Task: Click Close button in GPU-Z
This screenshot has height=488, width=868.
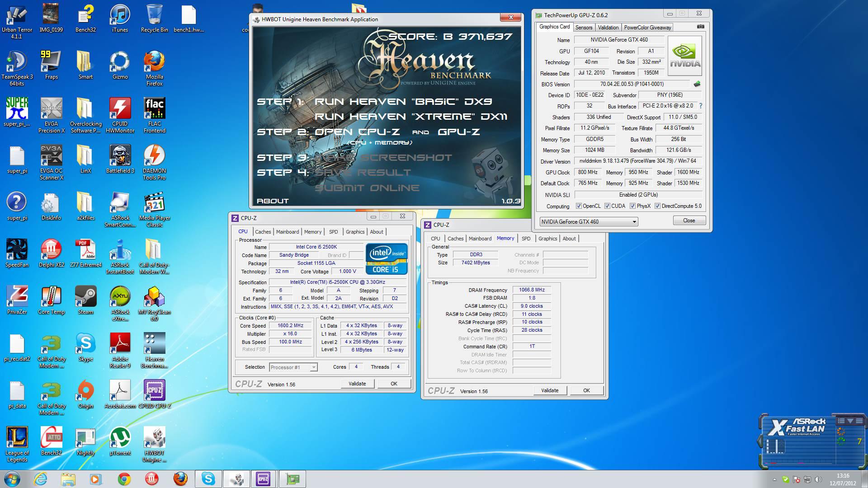Action: coord(689,221)
